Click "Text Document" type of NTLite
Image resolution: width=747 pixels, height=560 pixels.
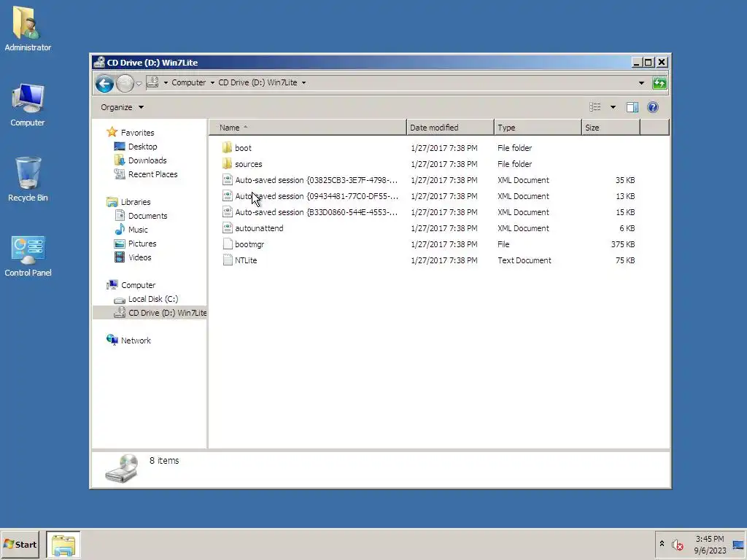point(524,260)
